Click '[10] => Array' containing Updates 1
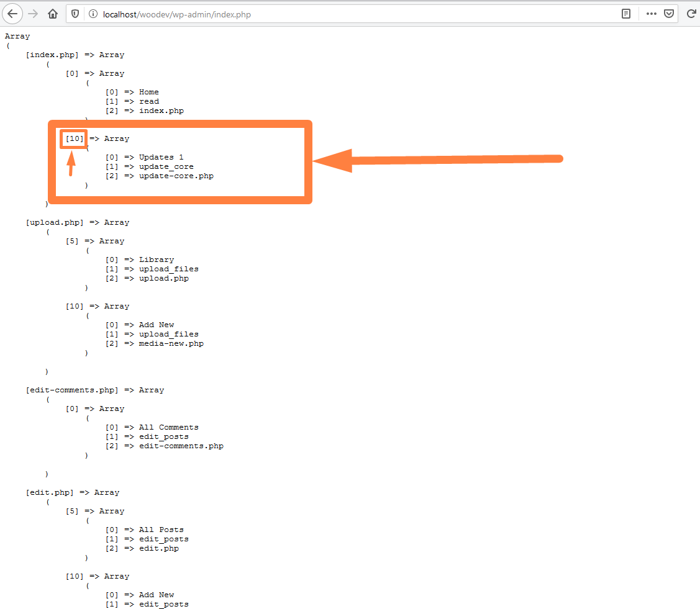This screenshot has width=700, height=609. coord(98,139)
